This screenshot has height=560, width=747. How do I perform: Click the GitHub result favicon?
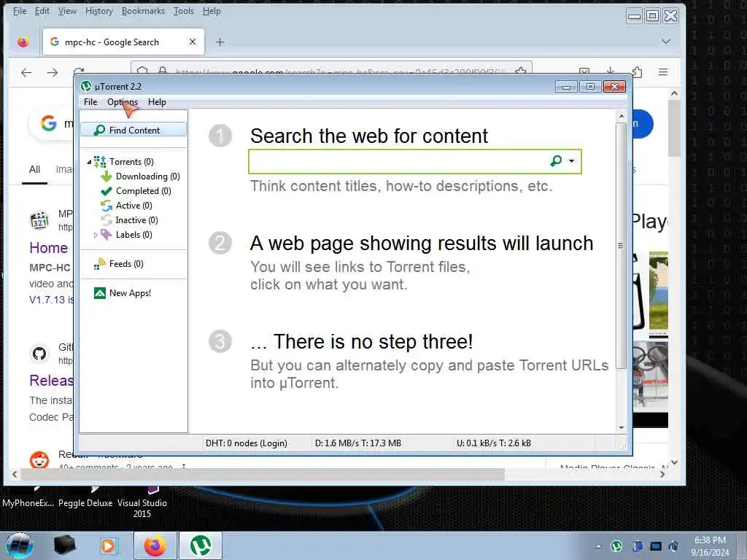39,354
